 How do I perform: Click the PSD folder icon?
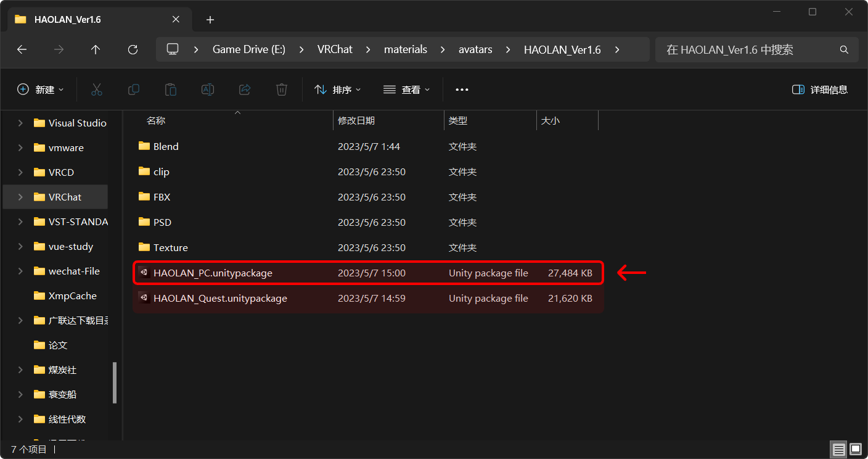144,222
